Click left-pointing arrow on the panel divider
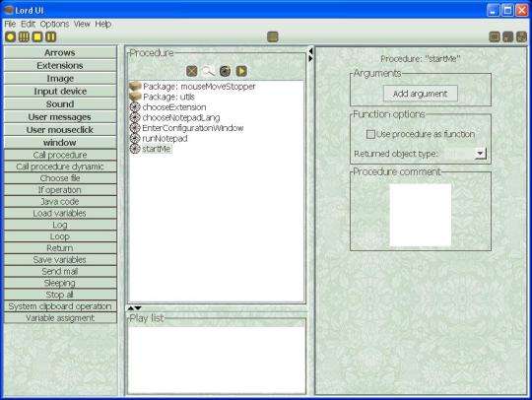Screen dimensions: 532x400 [x=310, y=51]
